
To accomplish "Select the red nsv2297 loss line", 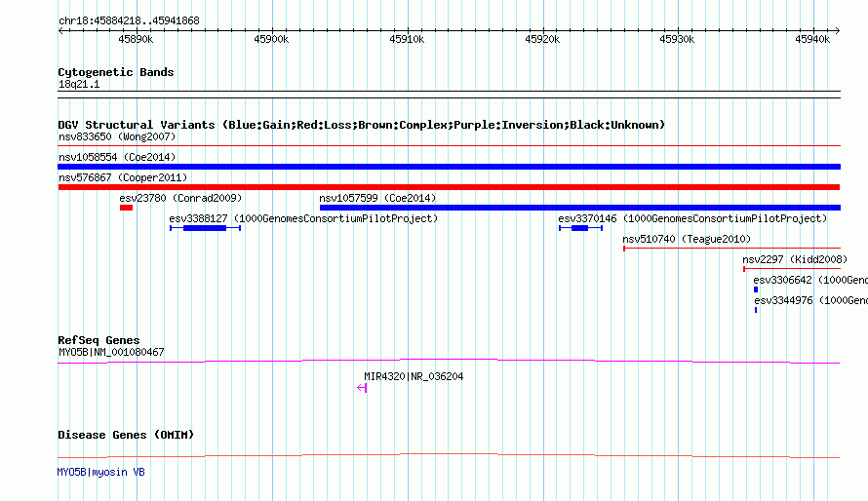I will [792, 269].
